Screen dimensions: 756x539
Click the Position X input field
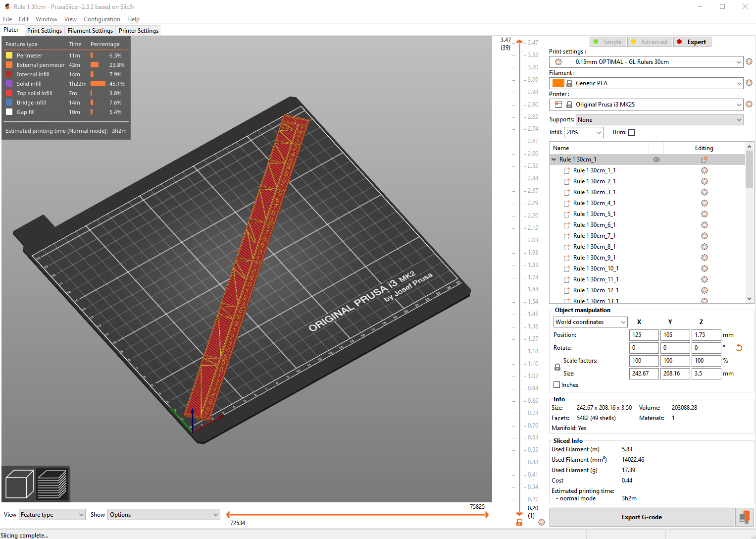pos(644,335)
